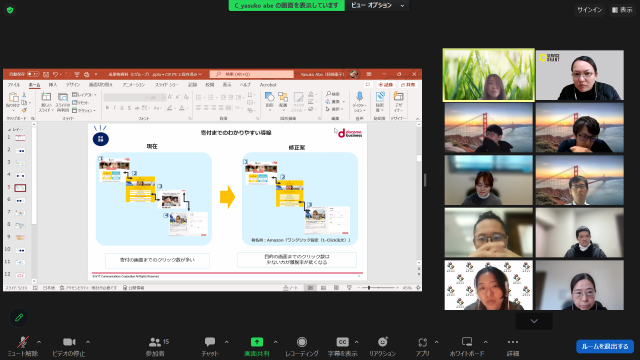Click the blue leave room button
Viewport: 640px width, 360px height.
point(605,347)
